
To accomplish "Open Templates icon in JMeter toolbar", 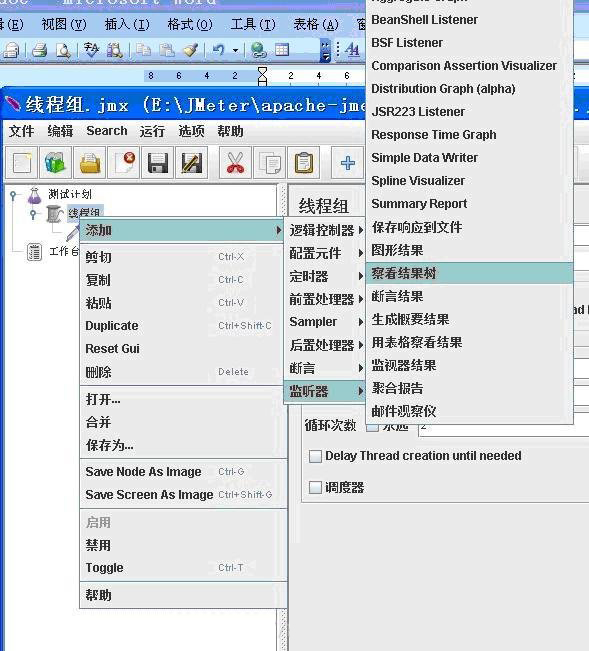I will [x=56, y=163].
